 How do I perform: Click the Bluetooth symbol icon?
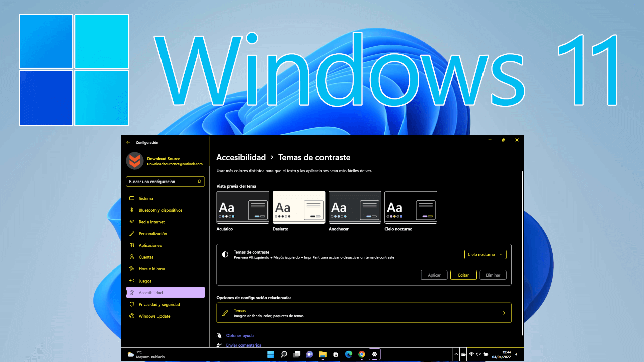coord(132,210)
